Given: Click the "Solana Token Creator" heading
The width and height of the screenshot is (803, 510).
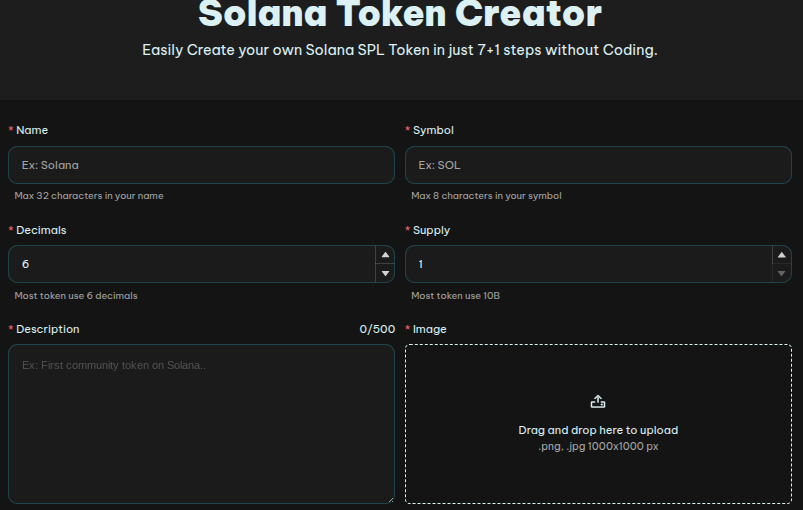Looking at the screenshot, I should point(400,15).
